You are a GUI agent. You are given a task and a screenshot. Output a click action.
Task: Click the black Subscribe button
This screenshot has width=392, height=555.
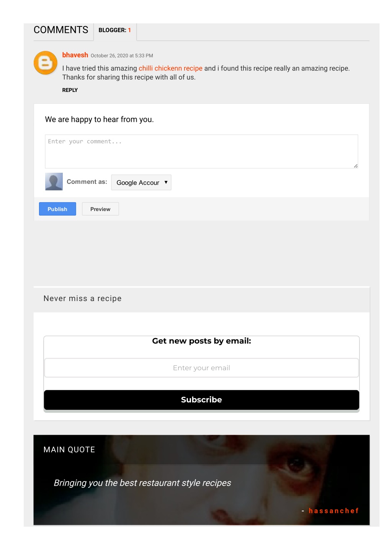(x=201, y=400)
